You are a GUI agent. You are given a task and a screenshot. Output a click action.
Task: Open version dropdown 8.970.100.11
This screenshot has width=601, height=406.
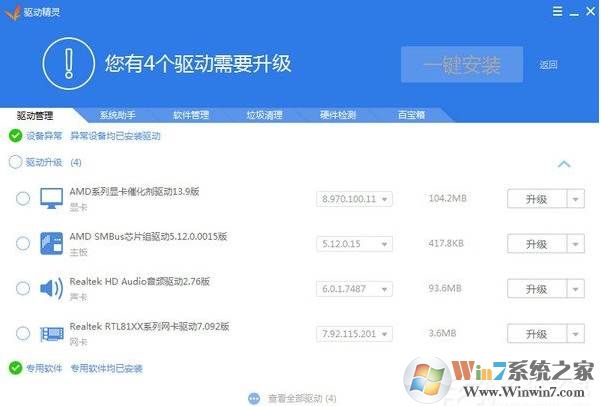coord(355,199)
